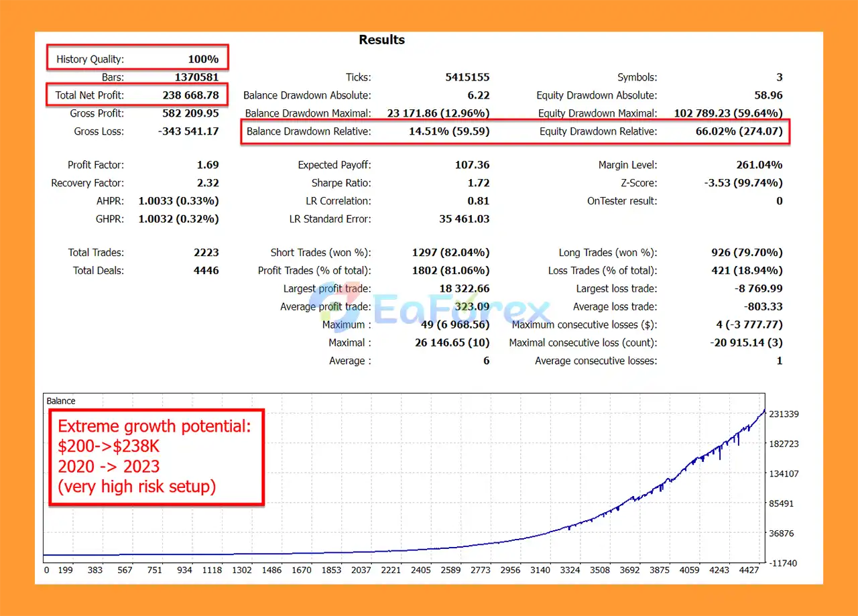
Task: Click the 'Balance' chart label
Action: 61,401
